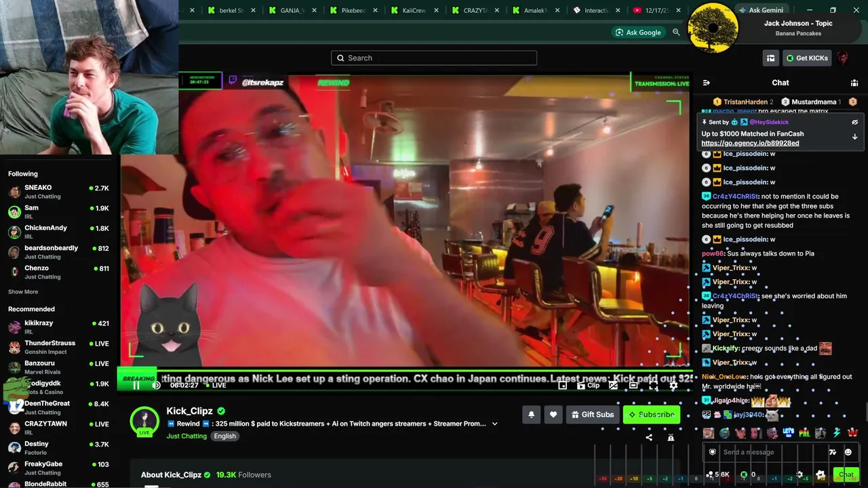Select the lightning bolt quick emote
The width and height of the screenshot is (868, 488).
[837, 432]
